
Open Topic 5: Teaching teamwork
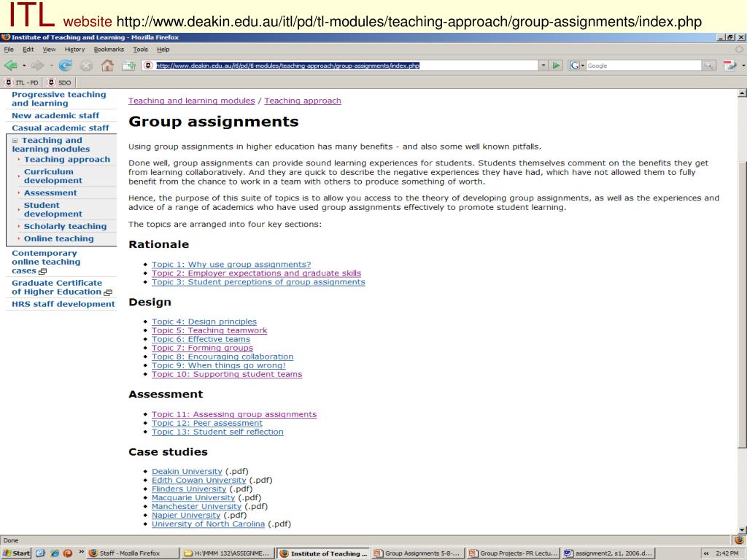click(209, 330)
